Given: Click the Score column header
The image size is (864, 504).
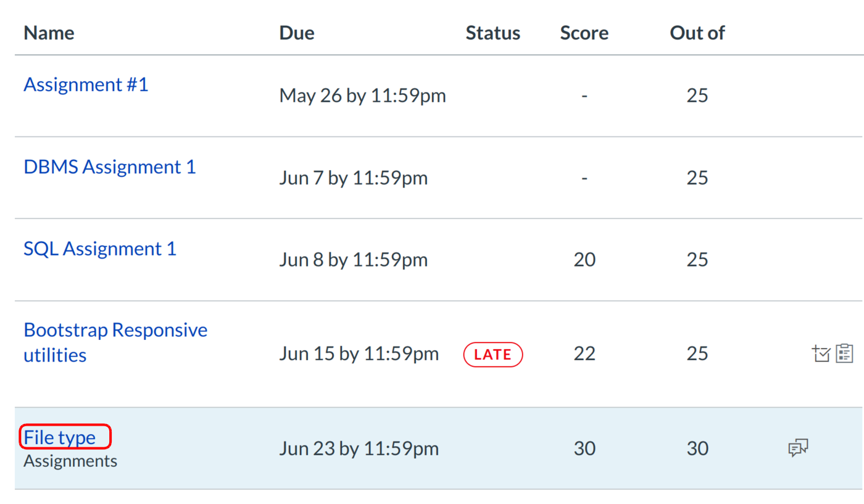Looking at the screenshot, I should 584,33.
